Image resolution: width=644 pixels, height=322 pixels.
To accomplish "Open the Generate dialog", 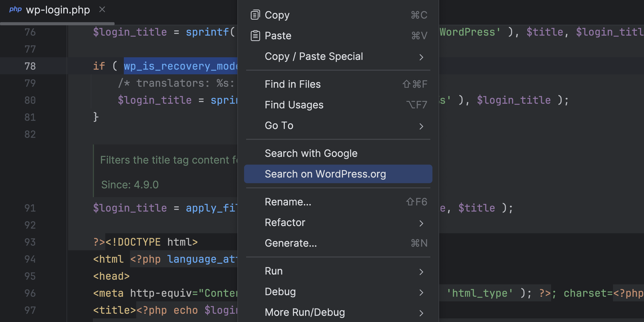I will click(x=291, y=243).
